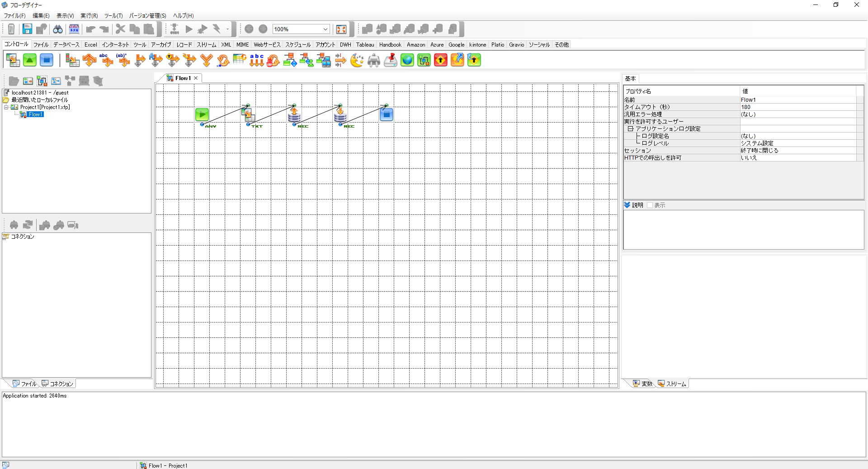Open the 100% zoom dropdown
Image resolution: width=868 pixels, height=469 pixels.
325,29
